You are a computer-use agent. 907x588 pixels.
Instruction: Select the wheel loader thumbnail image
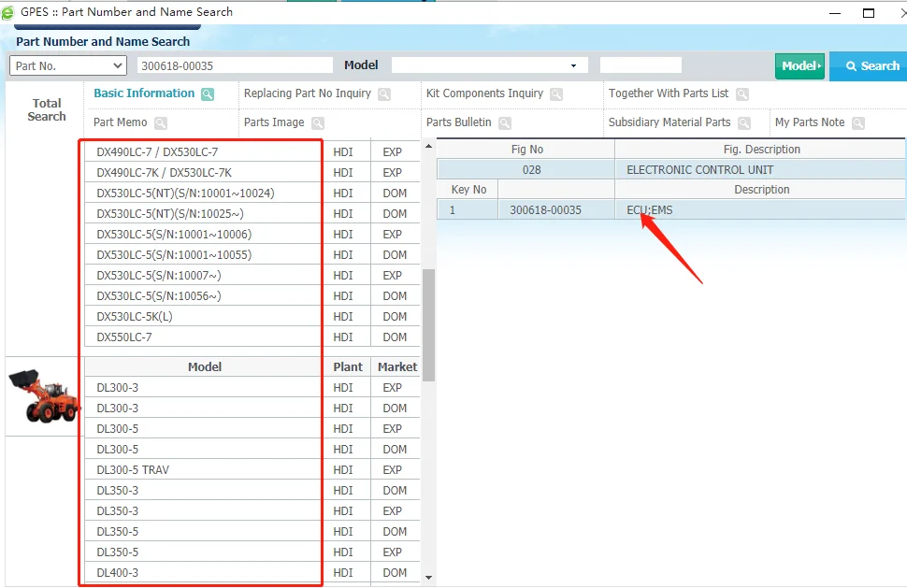43,395
